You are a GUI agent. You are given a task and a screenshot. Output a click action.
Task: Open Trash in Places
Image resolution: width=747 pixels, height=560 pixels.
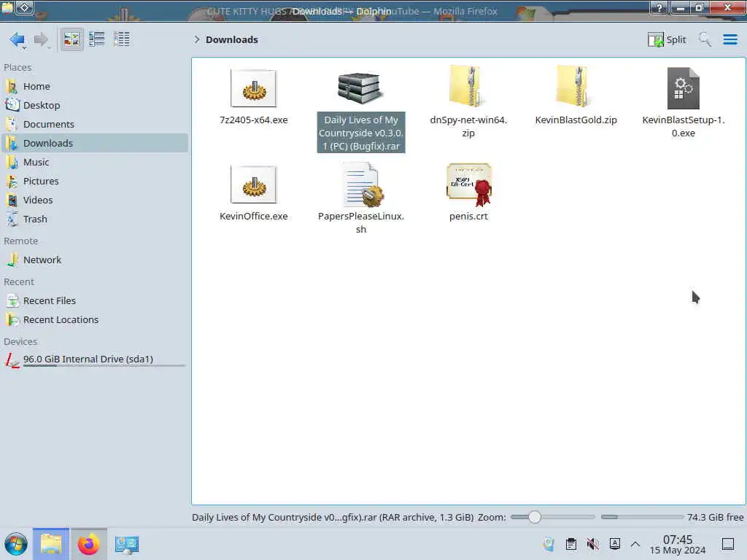[x=95, y=219]
